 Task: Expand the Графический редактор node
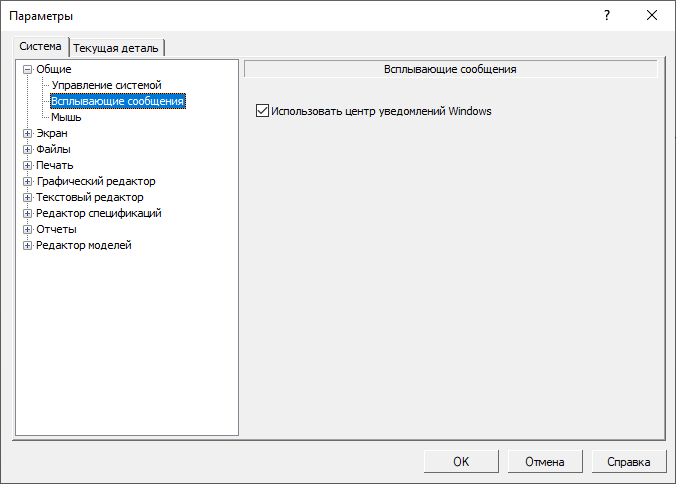coord(28,182)
